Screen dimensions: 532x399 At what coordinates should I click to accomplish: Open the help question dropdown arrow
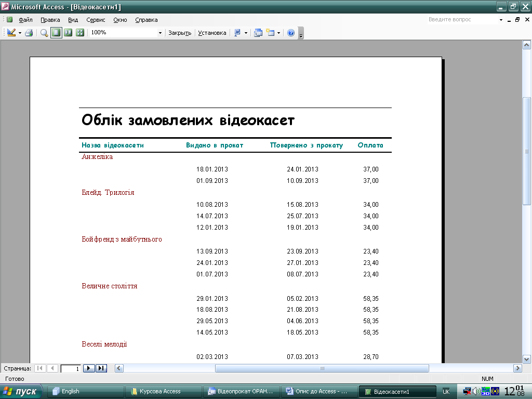click(x=501, y=20)
